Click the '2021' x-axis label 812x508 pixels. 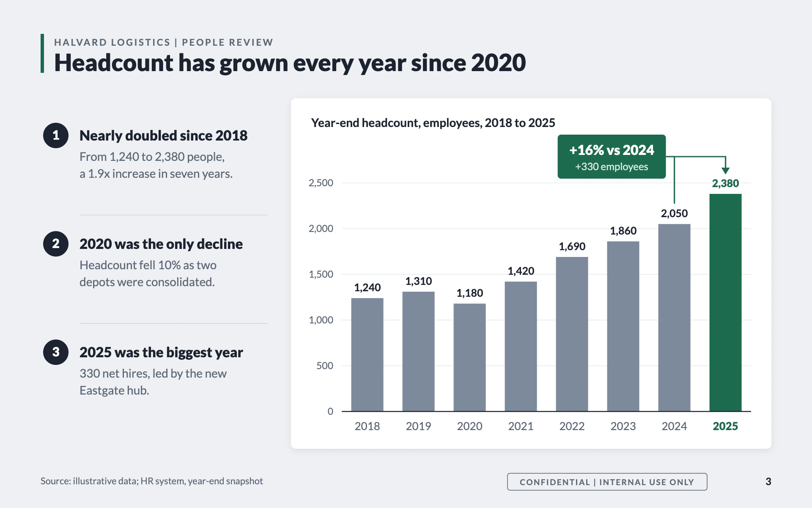coord(521,426)
